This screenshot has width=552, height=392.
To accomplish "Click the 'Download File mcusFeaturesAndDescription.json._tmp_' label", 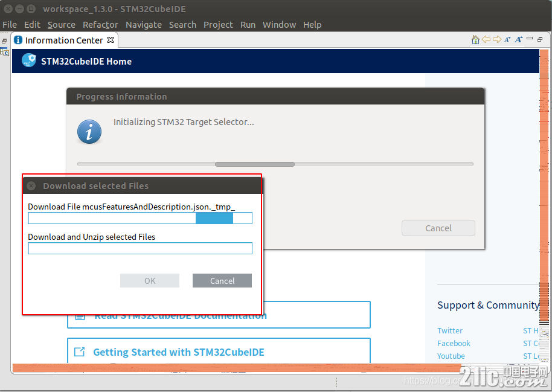I will [131, 207].
